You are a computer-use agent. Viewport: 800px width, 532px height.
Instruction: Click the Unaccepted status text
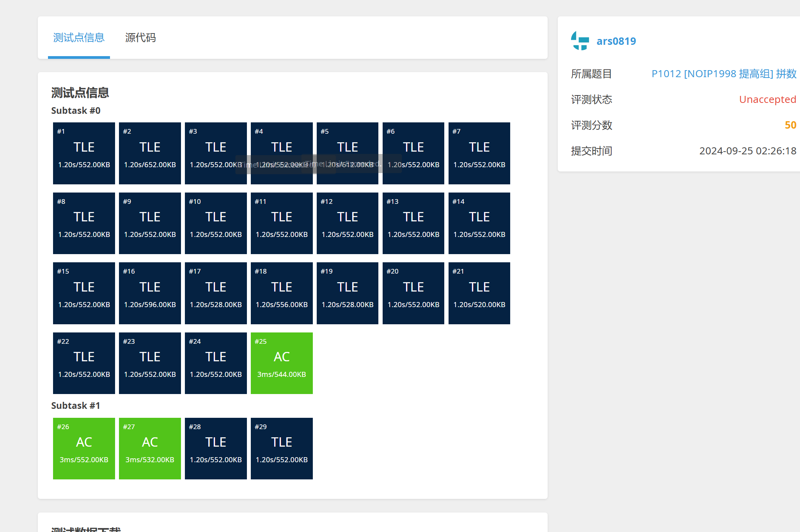[x=767, y=99]
